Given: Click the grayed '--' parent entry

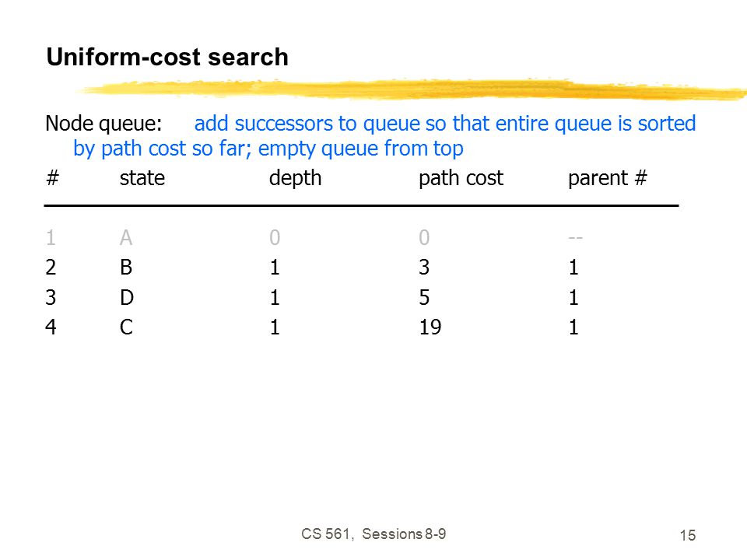Looking at the screenshot, I should 576,238.
